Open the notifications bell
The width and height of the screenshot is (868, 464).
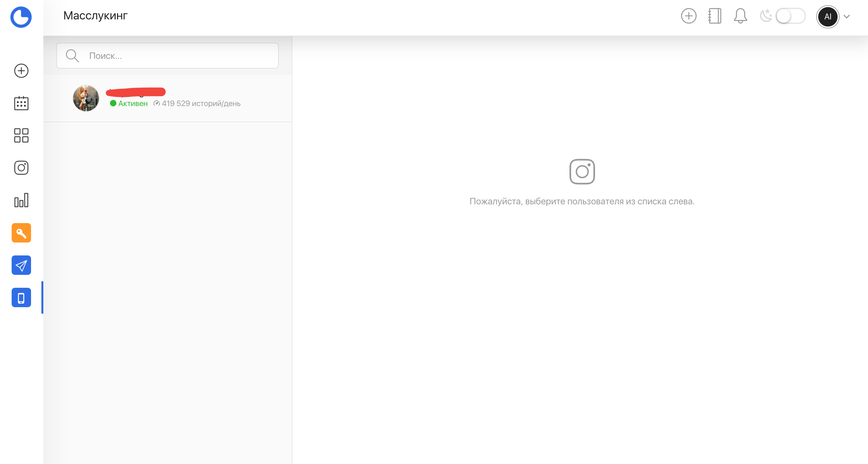(x=740, y=16)
